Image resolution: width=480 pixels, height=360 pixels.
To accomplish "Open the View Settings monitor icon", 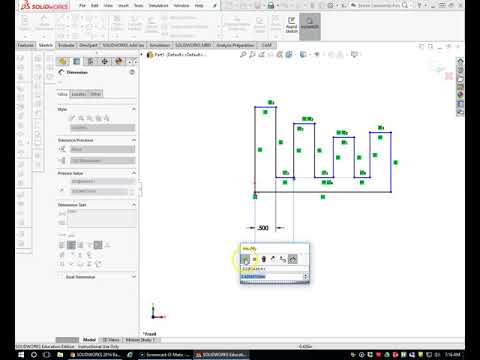I will (x=354, y=54).
